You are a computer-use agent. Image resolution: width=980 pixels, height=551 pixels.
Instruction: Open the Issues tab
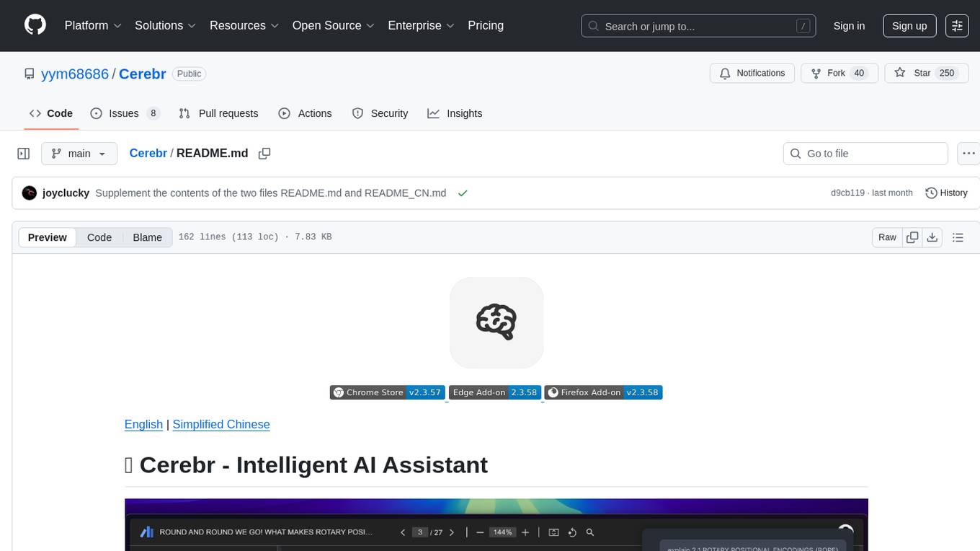[125, 113]
